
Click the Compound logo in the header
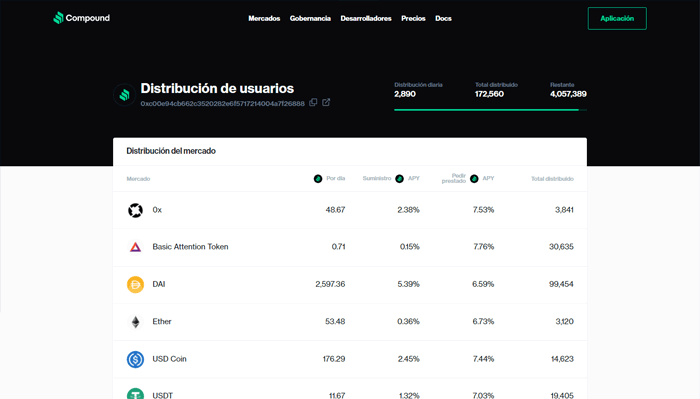(x=81, y=18)
